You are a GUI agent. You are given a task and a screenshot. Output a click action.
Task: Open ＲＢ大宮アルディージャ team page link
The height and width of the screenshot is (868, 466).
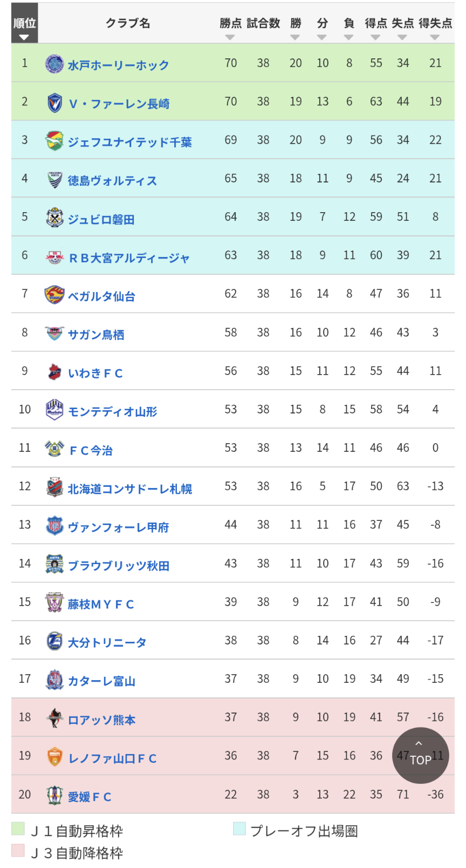pos(129,258)
